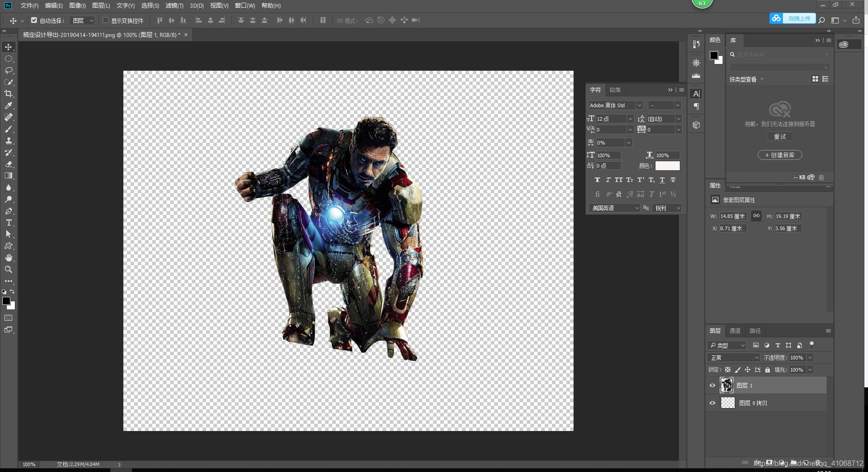Select the Quick Selection tool
Image resolution: width=868 pixels, height=472 pixels.
click(x=9, y=82)
